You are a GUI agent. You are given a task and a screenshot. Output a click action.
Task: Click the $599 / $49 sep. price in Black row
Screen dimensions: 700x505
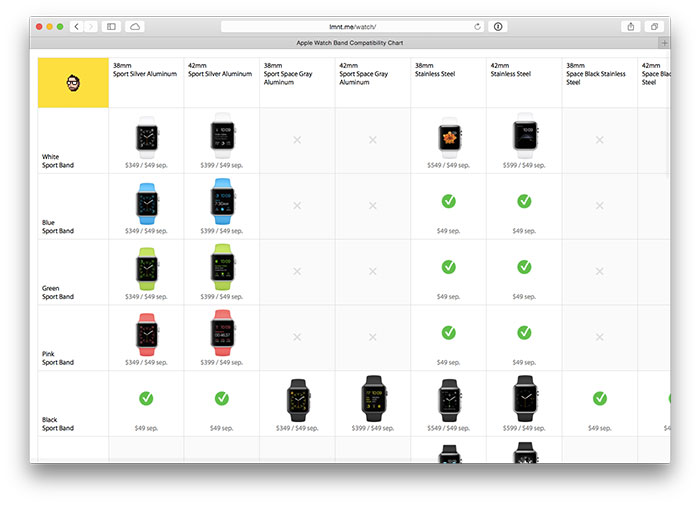coord(524,428)
